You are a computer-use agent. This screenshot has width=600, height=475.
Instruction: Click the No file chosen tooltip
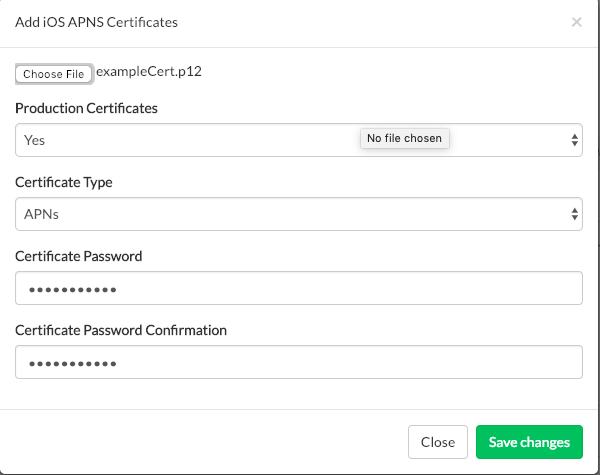tap(404, 138)
